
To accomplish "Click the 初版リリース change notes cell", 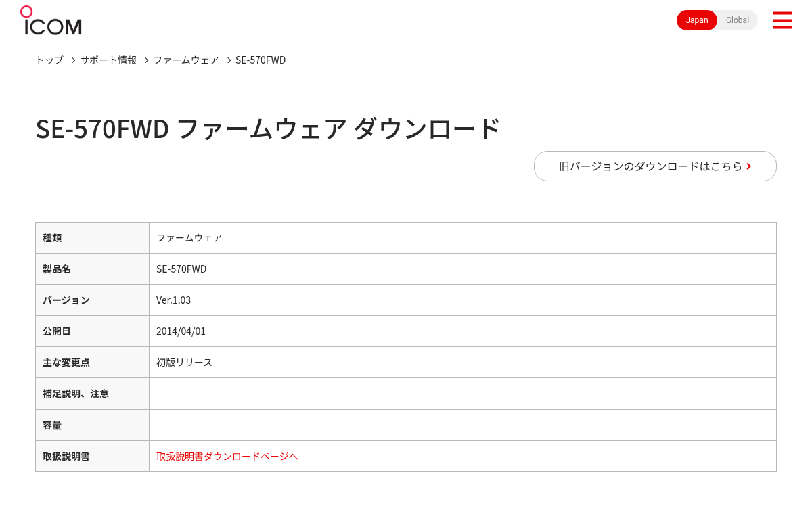I will pyautogui.click(x=463, y=363).
